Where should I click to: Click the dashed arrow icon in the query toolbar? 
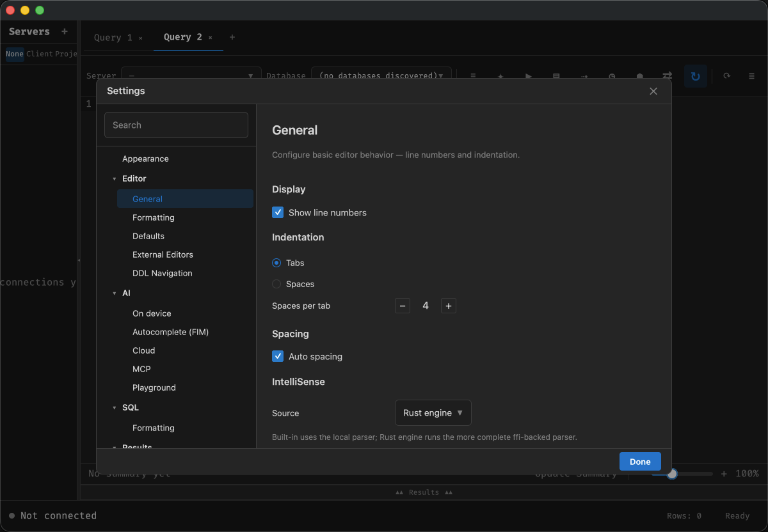(584, 76)
